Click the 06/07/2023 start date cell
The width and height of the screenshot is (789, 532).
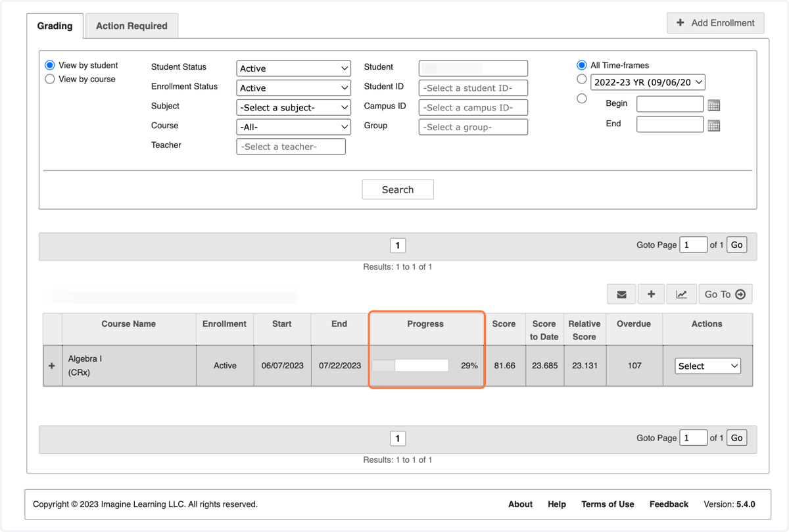[x=282, y=366]
